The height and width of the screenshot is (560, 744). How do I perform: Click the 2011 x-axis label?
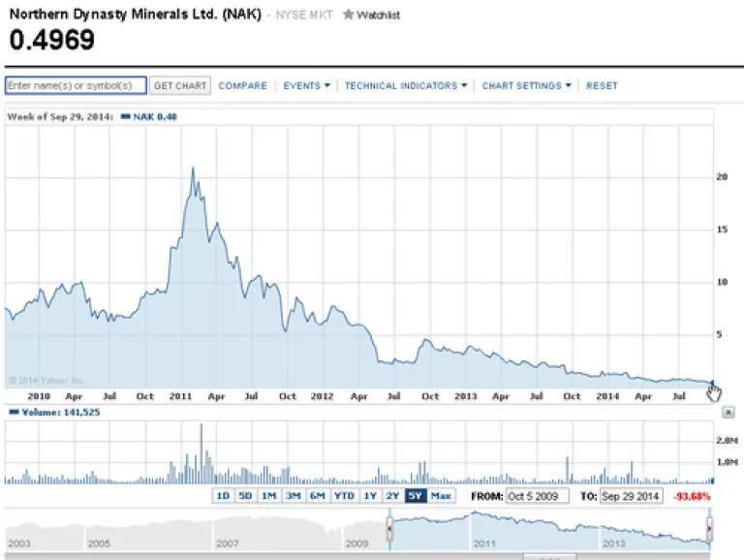tap(181, 396)
